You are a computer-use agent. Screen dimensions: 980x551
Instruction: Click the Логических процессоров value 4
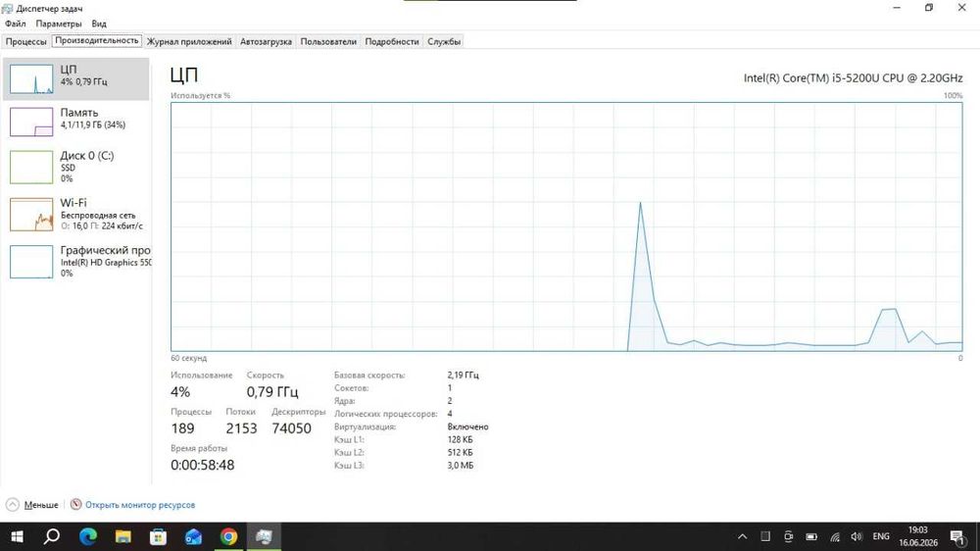tap(450, 414)
